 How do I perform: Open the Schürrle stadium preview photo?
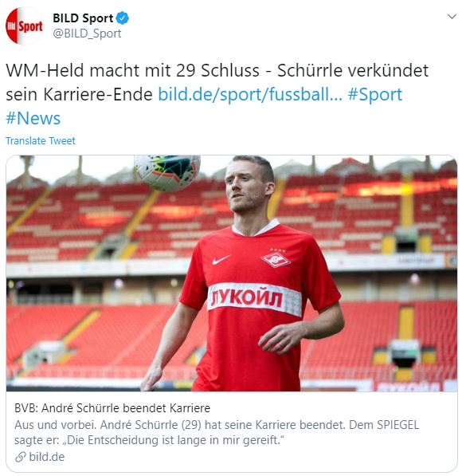pos(232,273)
